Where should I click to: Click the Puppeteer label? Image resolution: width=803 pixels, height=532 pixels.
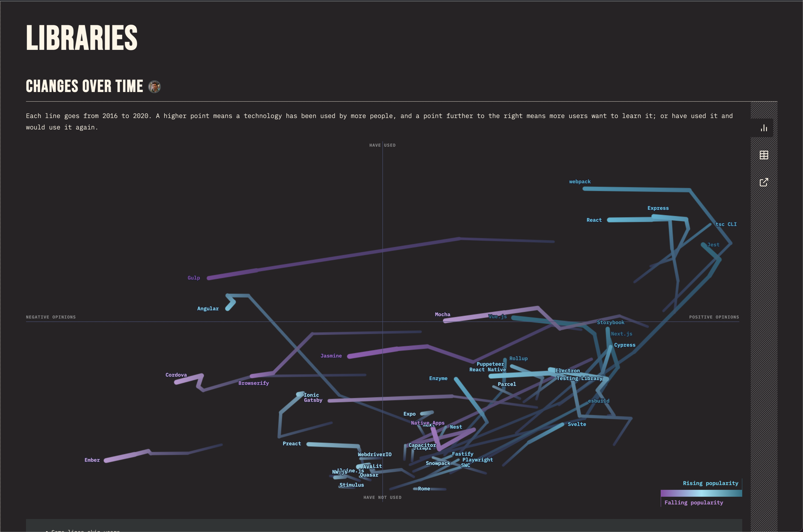click(490, 364)
